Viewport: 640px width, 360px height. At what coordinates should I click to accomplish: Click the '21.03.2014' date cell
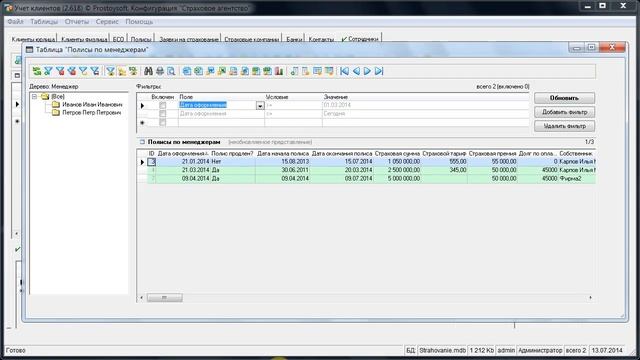click(x=183, y=170)
